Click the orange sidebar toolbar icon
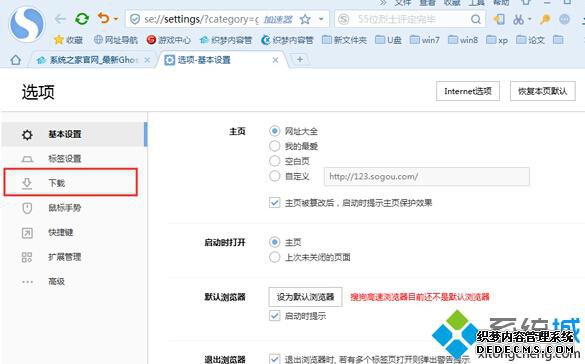 [499, 19]
